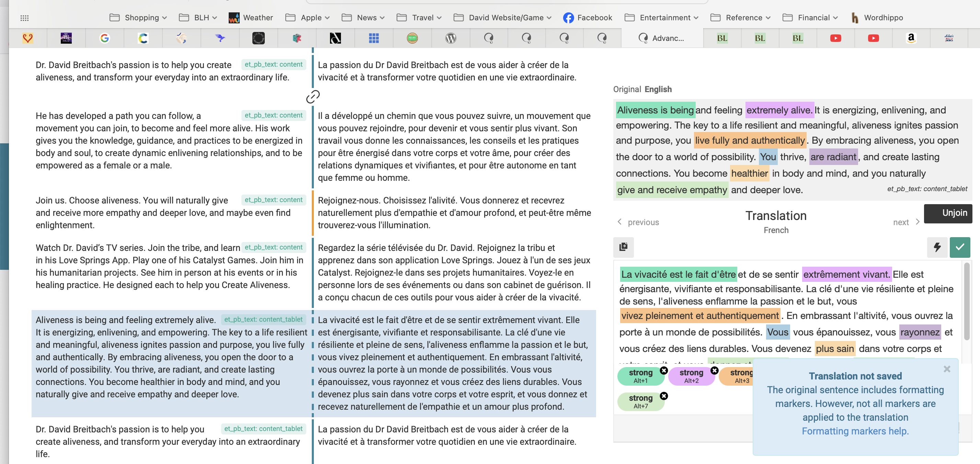Insert the green strong Alt+1 marker
The height and width of the screenshot is (464, 980).
640,376
